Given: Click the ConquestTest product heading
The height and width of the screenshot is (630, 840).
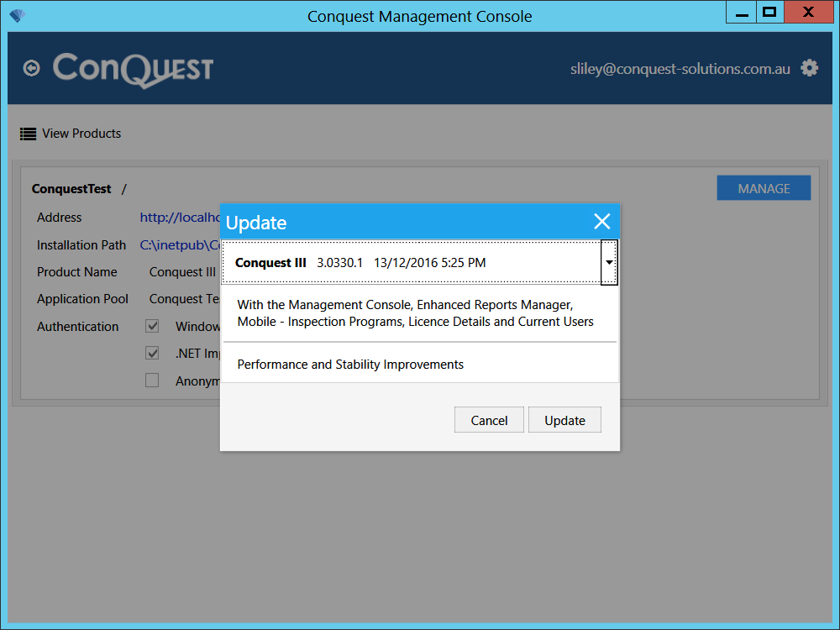Looking at the screenshot, I should pos(71,188).
